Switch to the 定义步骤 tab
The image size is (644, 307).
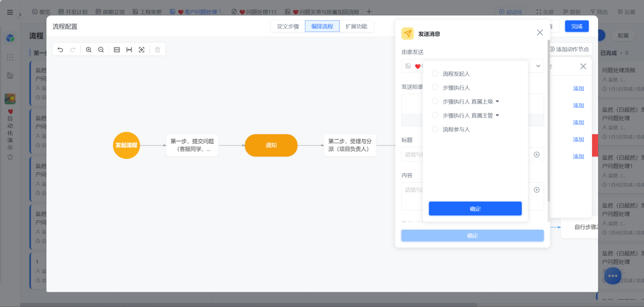pyautogui.click(x=288, y=26)
